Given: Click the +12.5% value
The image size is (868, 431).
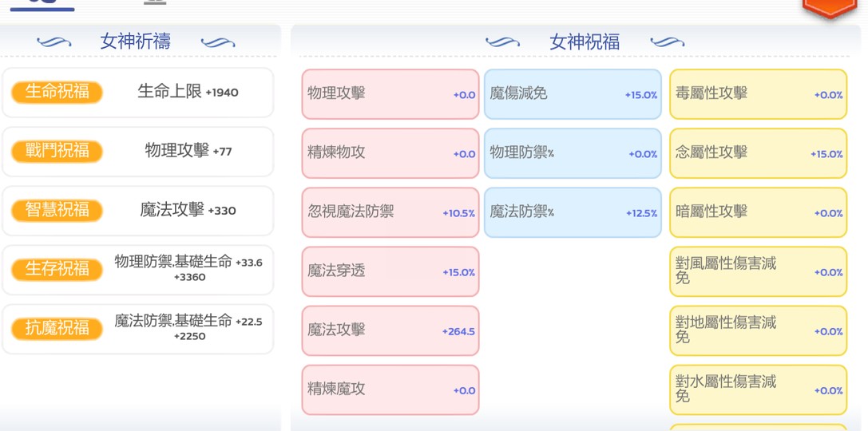Looking at the screenshot, I should coord(641,214).
